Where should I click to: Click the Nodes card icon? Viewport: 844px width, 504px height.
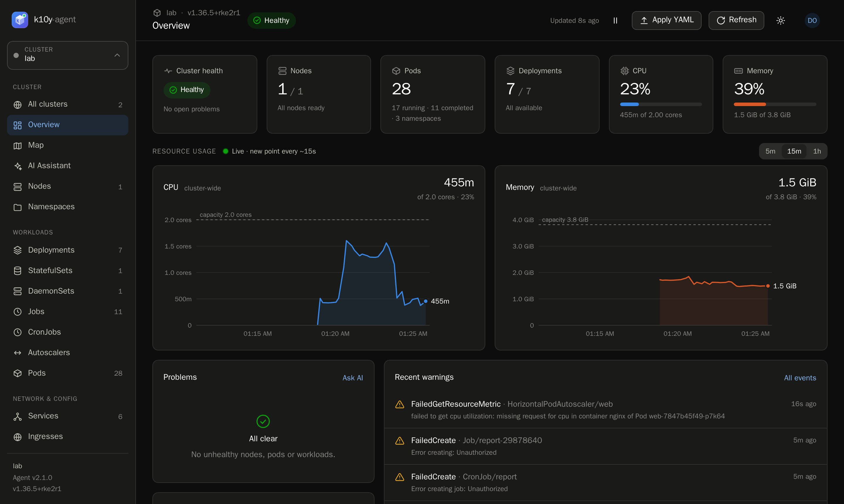pyautogui.click(x=282, y=71)
